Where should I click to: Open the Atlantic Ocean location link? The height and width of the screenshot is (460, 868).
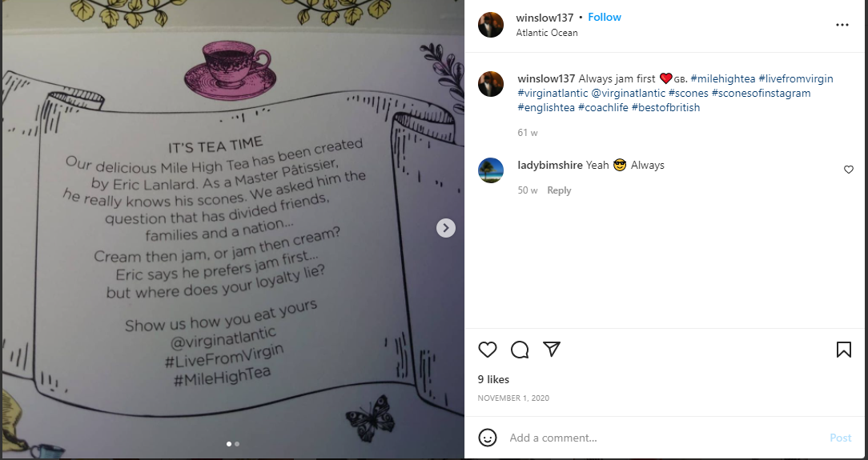pos(547,33)
